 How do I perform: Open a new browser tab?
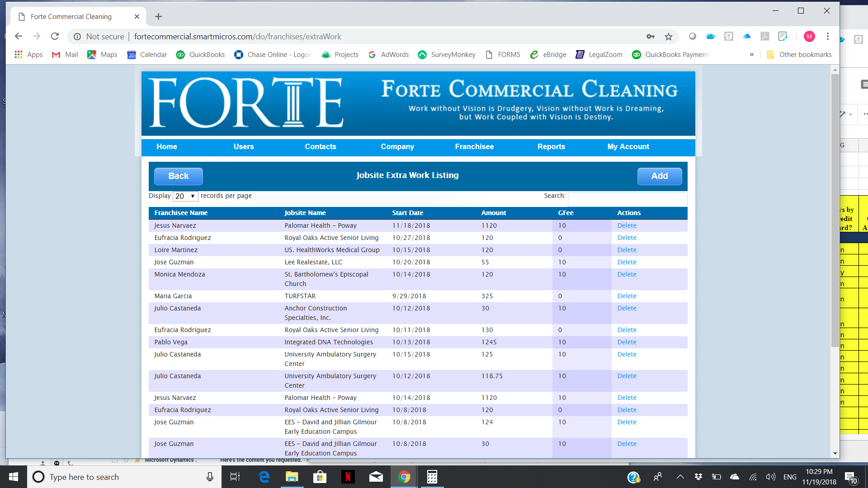[x=158, y=17]
